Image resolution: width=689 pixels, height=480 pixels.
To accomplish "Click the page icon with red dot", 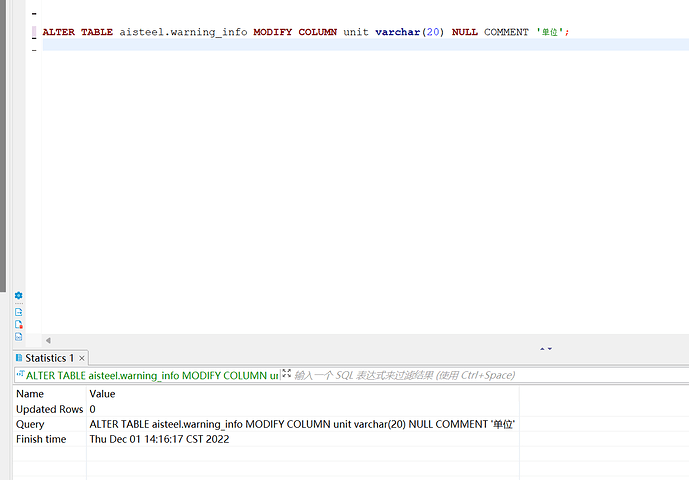I will (x=18, y=324).
